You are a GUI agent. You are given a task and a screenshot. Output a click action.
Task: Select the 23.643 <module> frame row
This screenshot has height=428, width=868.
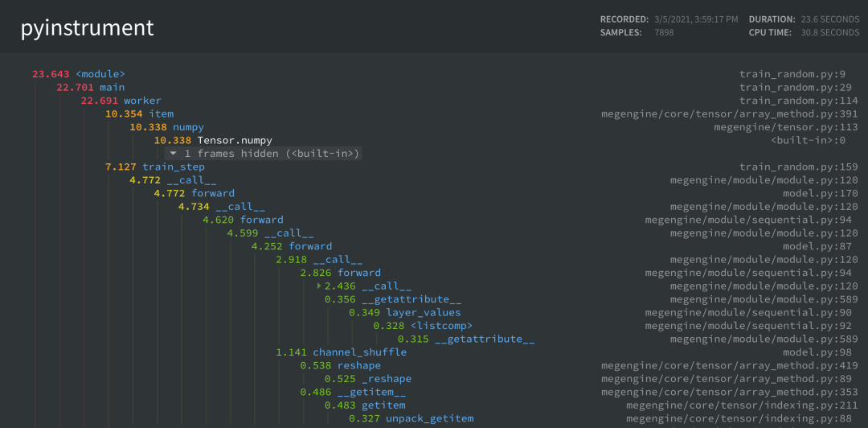pos(79,74)
